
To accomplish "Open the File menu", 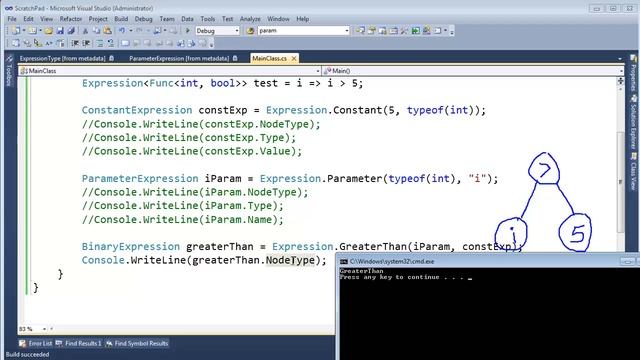I will (x=12, y=19).
